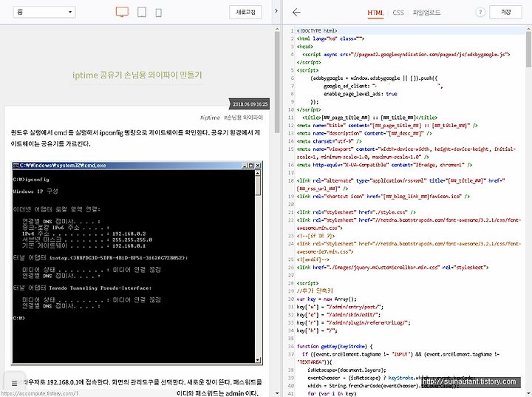This screenshot has width=532, height=397.
Task: Click the meta http-equiv X-UA-Compatible line
Action: (384, 165)
